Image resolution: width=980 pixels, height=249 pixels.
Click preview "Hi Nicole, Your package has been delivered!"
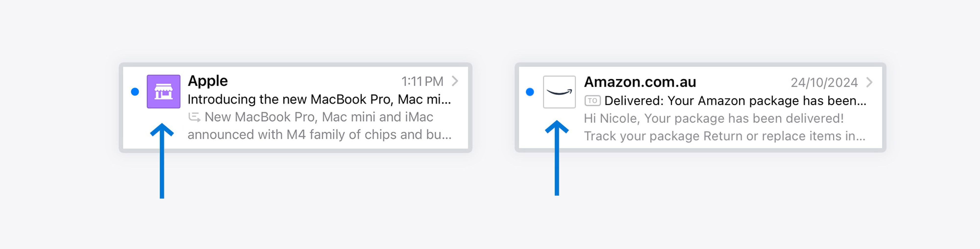point(714,118)
